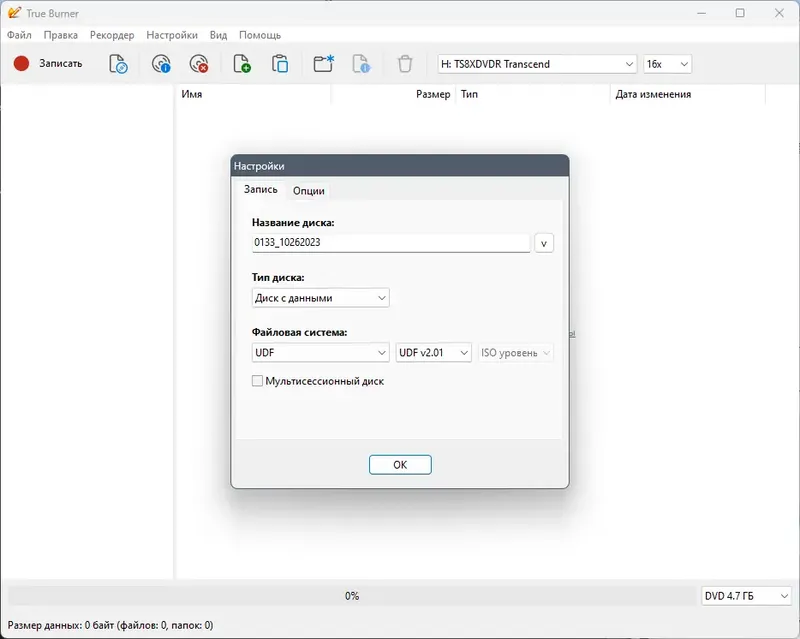Click the paste files icon
The height and width of the screenshot is (639, 800).
point(283,62)
